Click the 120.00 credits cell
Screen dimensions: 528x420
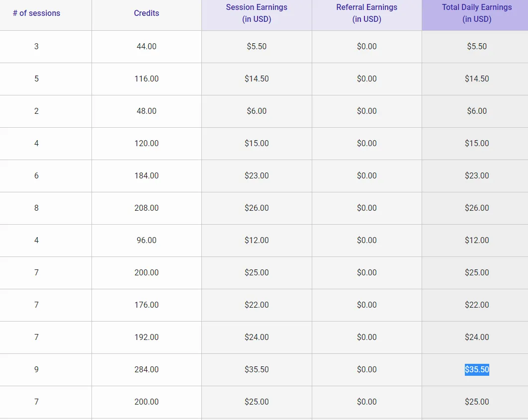point(147,143)
